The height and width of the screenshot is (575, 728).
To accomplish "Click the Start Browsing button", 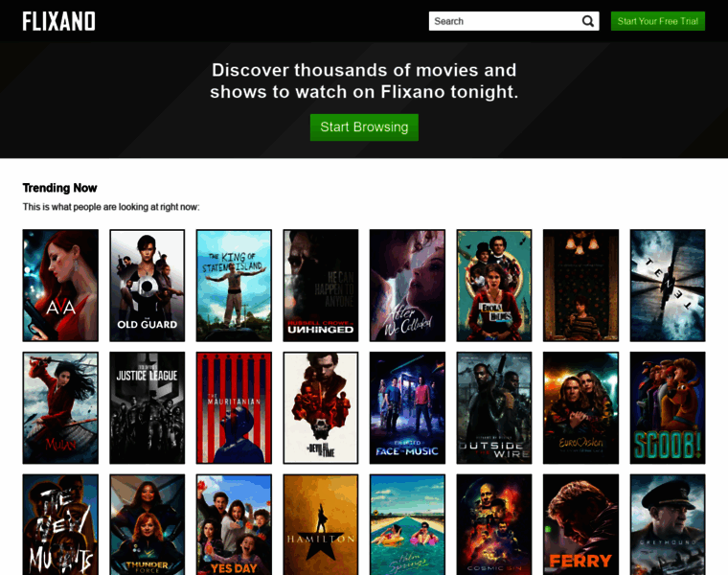I will [x=364, y=127].
